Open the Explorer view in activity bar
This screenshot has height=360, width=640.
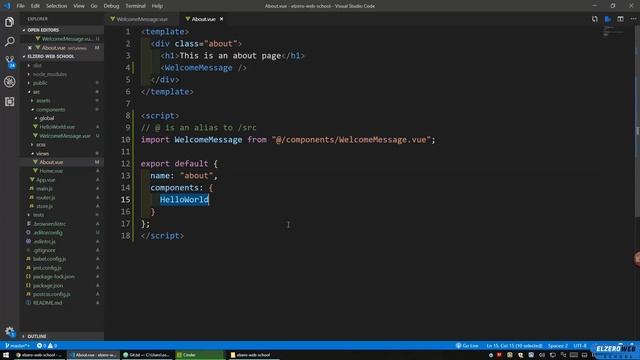[x=9, y=22]
